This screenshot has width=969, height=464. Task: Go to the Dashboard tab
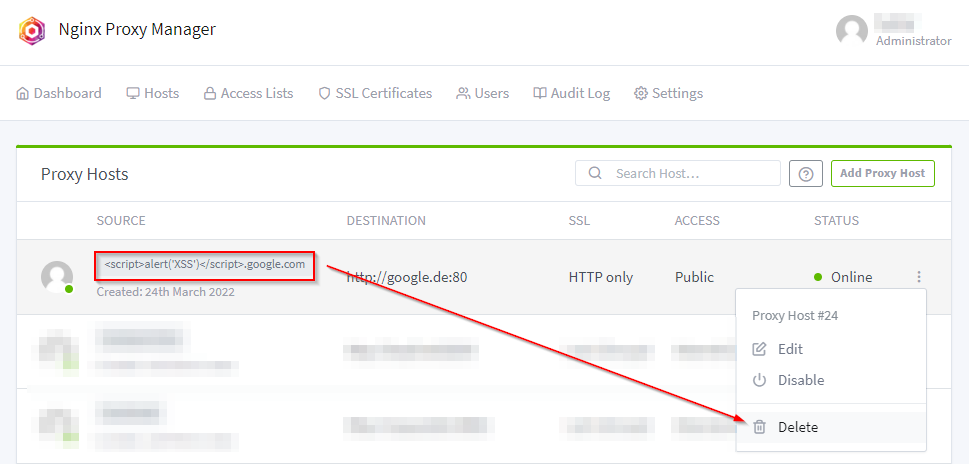(59, 93)
